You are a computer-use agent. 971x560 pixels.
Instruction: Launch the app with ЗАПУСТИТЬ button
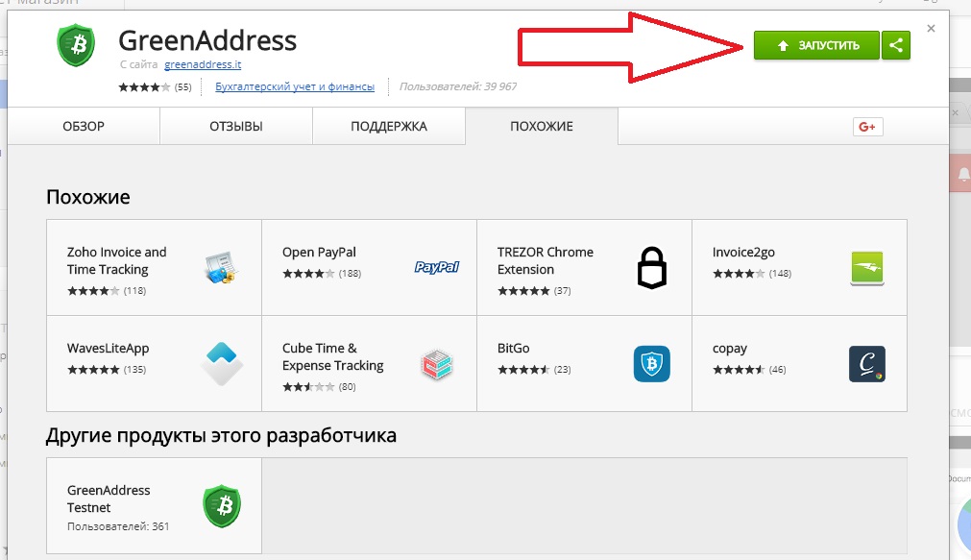[x=816, y=45]
